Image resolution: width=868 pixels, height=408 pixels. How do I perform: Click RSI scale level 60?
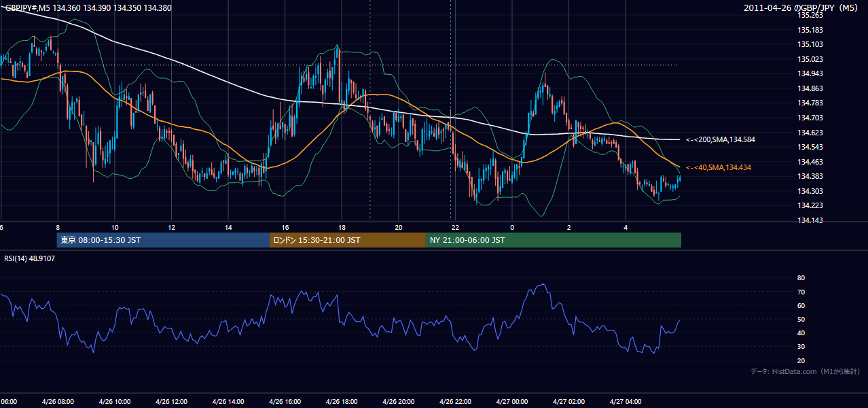click(801, 305)
